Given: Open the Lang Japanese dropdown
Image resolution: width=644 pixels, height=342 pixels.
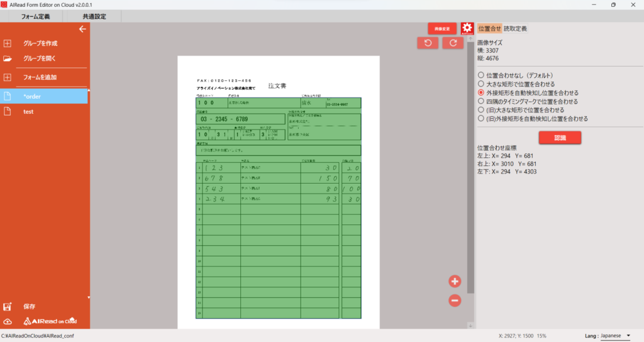Looking at the screenshot, I should (616, 336).
